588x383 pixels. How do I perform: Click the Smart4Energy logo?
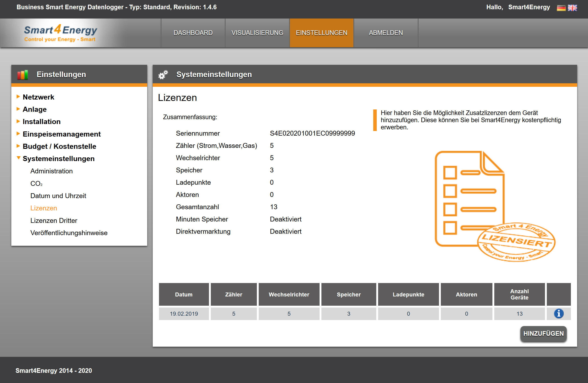(x=60, y=33)
